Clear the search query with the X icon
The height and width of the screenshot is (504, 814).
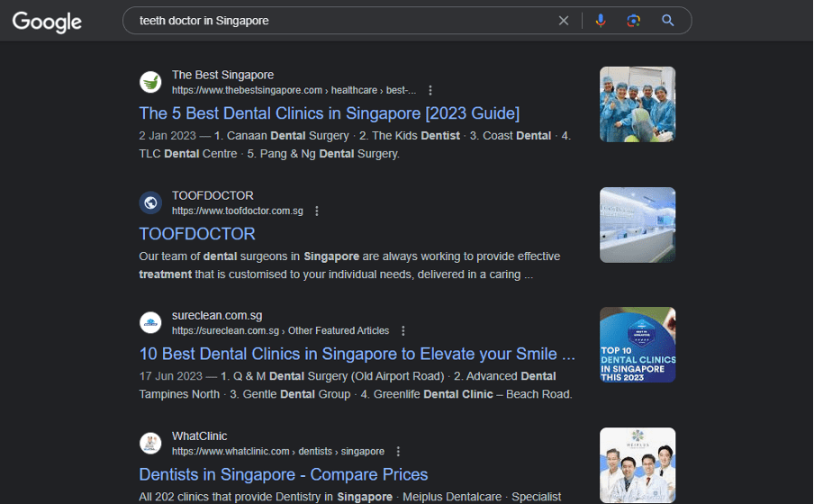(564, 21)
